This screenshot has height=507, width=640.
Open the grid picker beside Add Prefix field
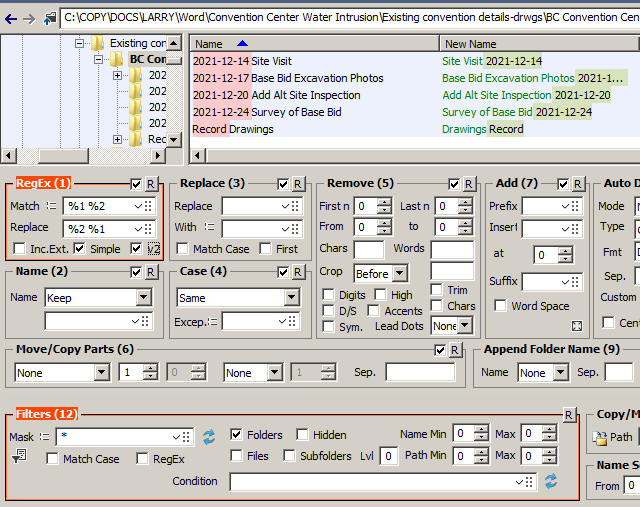pos(575,206)
